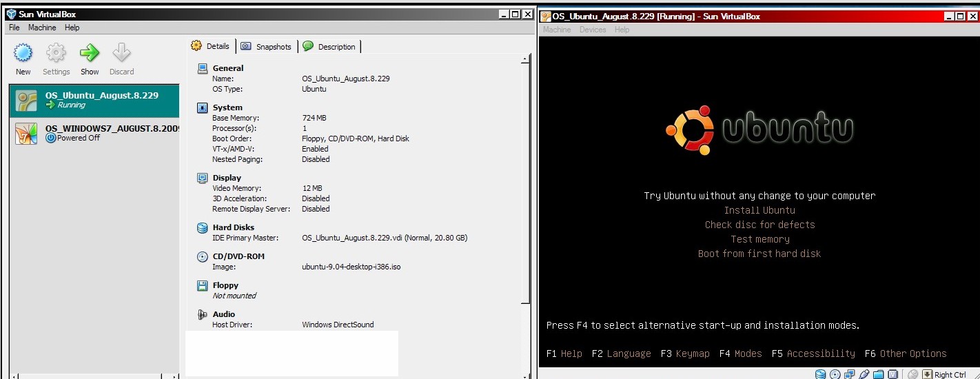The width and height of the screenshot is (980, 379).
Task: Click the USB devices status bar icon
Action: (x=864, y=374)
